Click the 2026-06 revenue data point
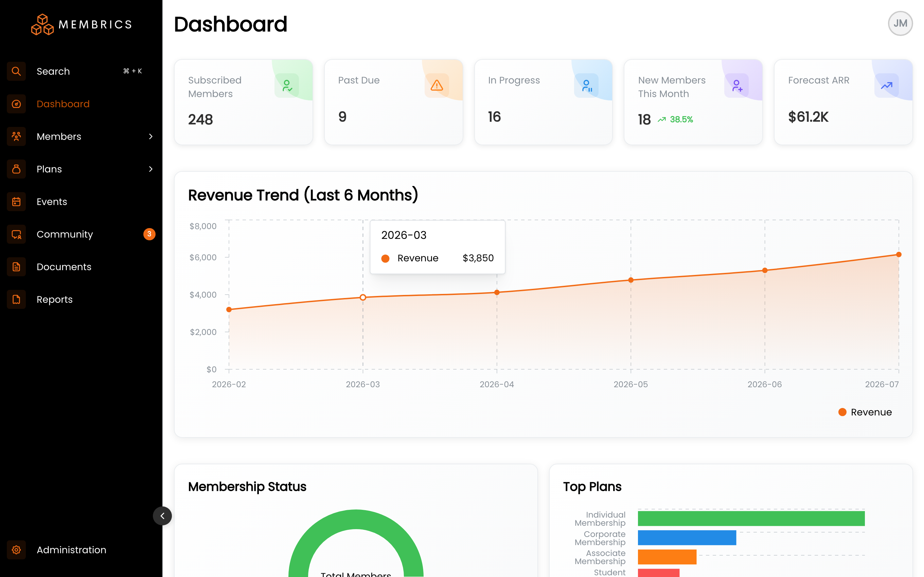Image resolution: width=924 pixels, height=577 pixels. coord(764,271)
